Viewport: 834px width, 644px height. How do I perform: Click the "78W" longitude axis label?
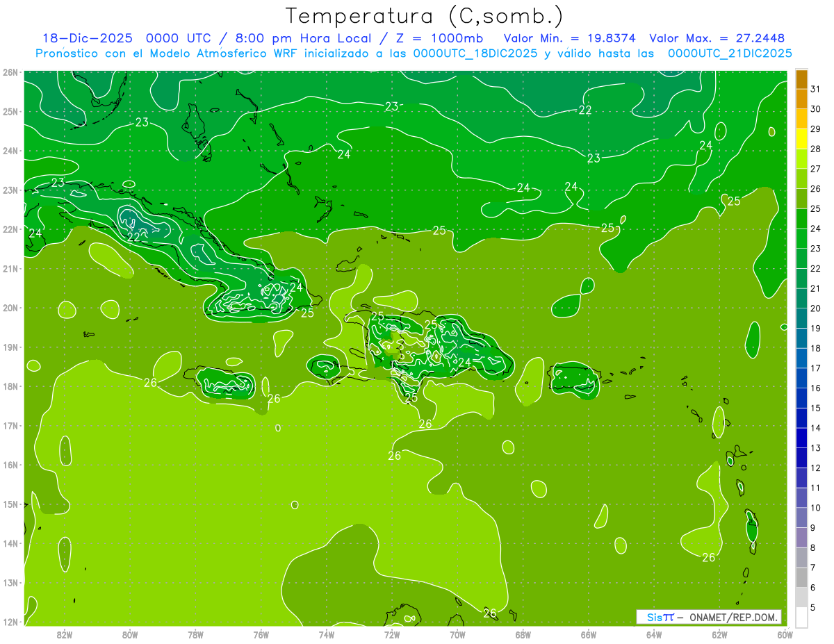coord(195,634)
